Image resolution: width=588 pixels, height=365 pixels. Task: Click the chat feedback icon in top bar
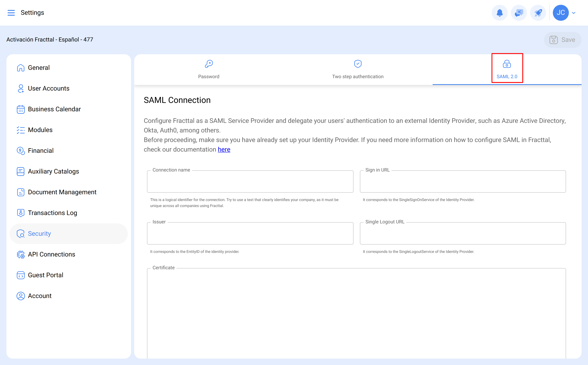pos(519,13)
